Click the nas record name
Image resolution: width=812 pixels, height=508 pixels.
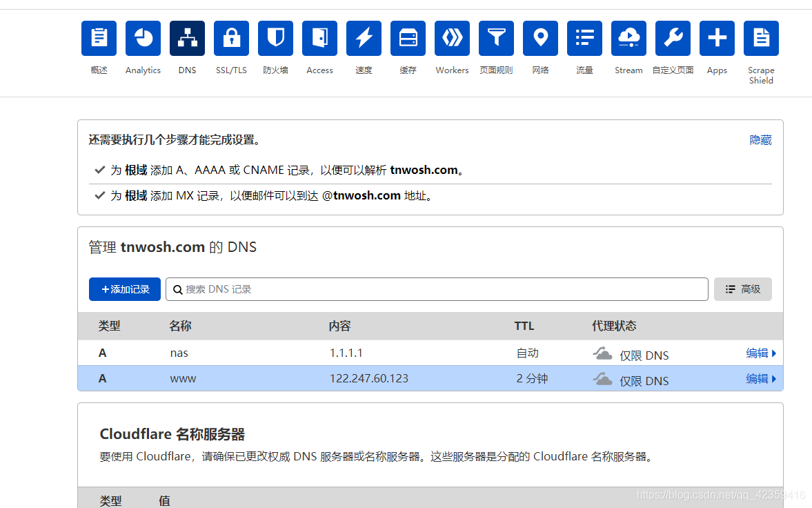click(179, 353)
